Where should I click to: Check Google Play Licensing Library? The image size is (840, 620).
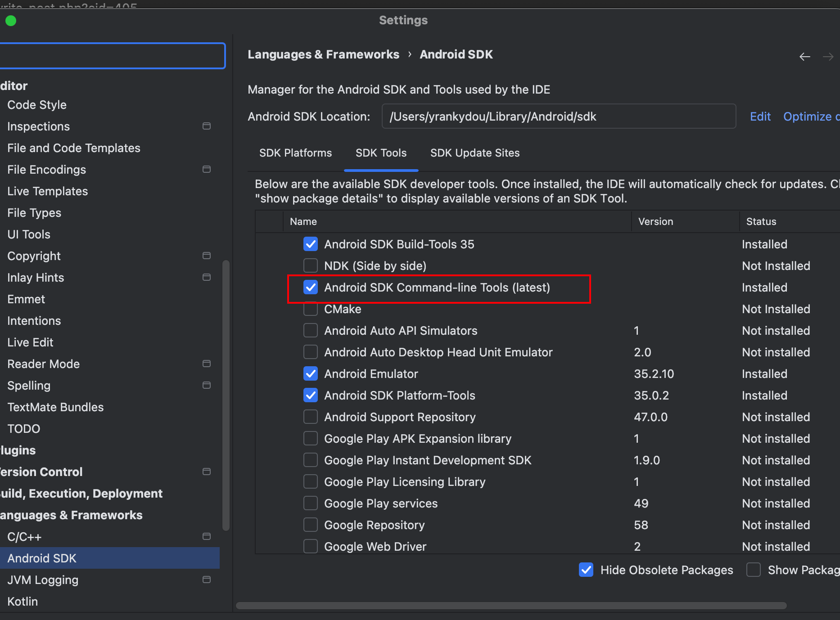(311, 481)
